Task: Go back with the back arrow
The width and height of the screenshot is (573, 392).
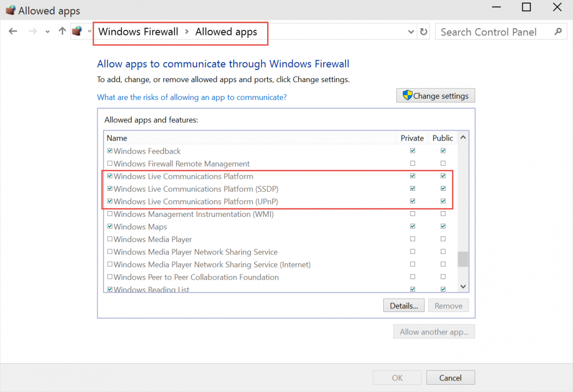Action: coord(13,31)
